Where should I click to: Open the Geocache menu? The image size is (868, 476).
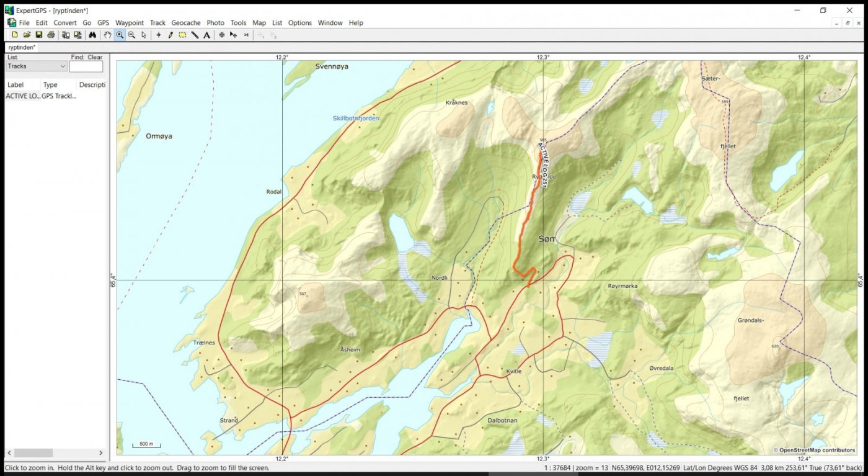186,23
